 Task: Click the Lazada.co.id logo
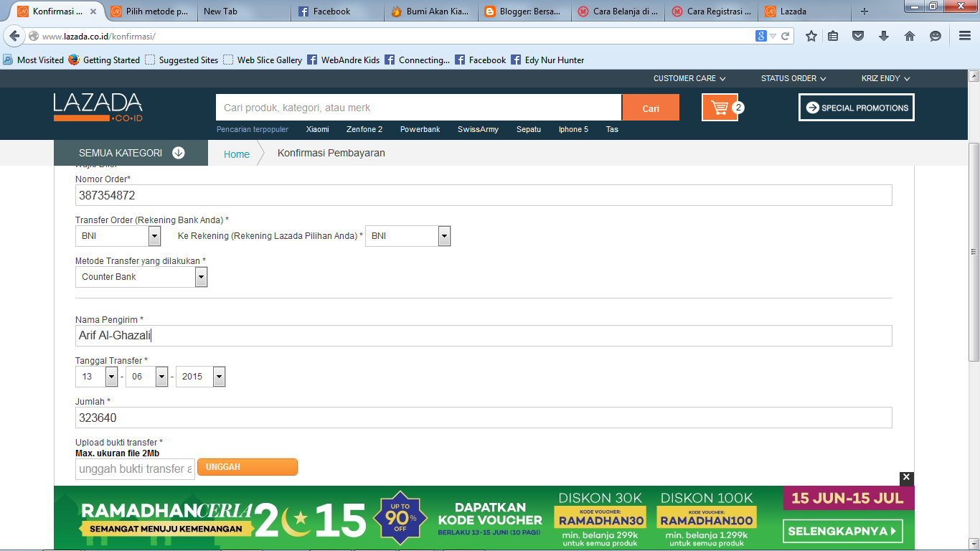point(98,107)
